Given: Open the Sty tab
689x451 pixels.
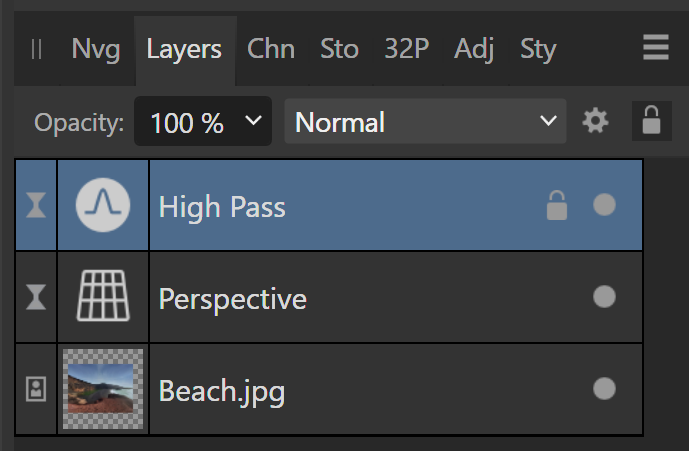Looking at the screenshot, I should pyautogui.click(x=538, y=48).
